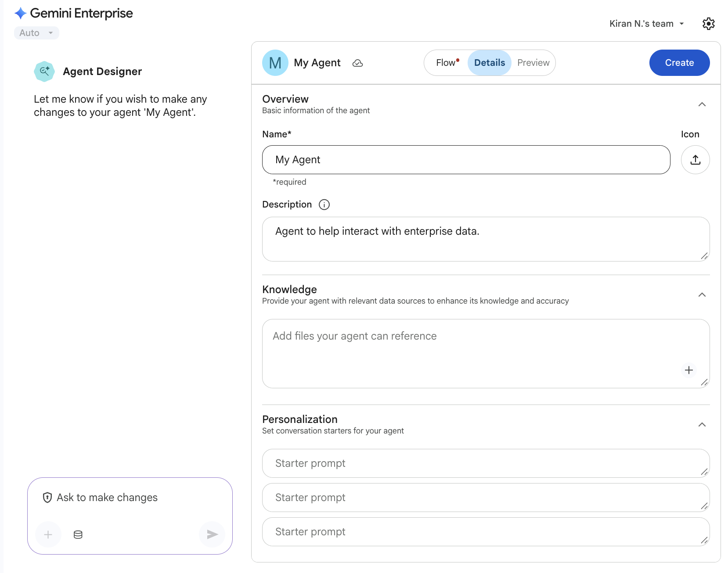Screen dimensions: 728x573
Task: Click the data source database icon
Action: click(x=78, y=534)
